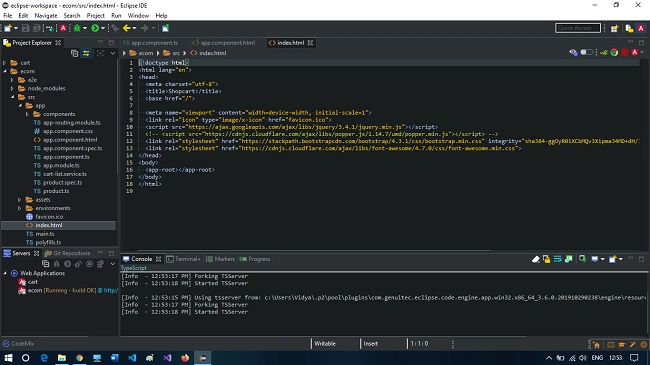The height and width of the screenshot is (365, 650).
Task: Select main.ts file in tree
Action: click(40, 234)
